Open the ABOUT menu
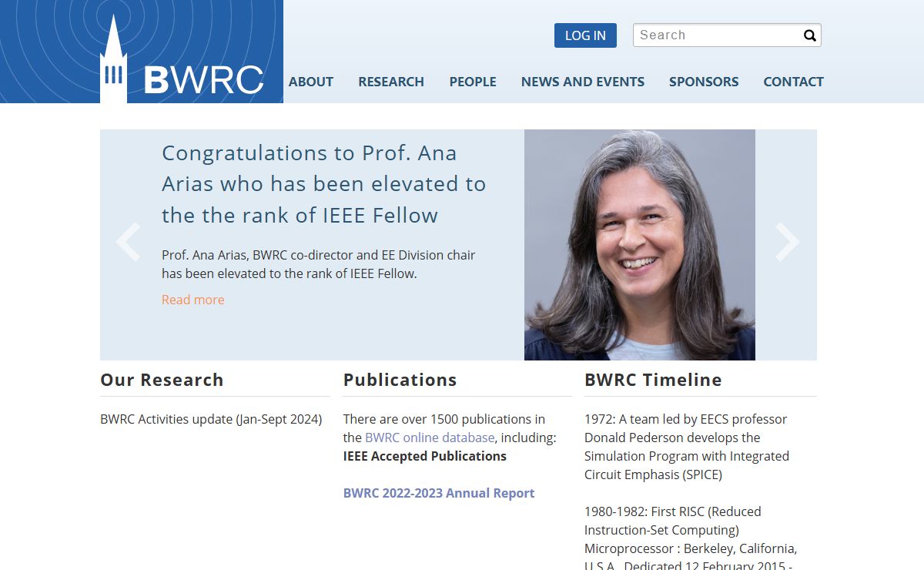 (x=311, y=82)
